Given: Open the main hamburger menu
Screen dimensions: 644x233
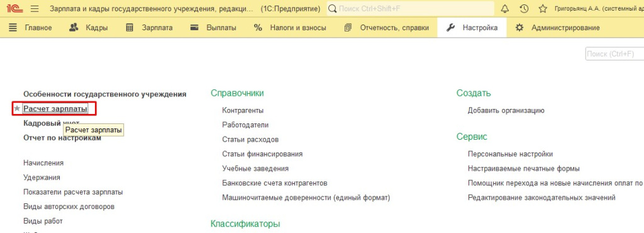Looking at the screenshot, I should click(35, 9).
